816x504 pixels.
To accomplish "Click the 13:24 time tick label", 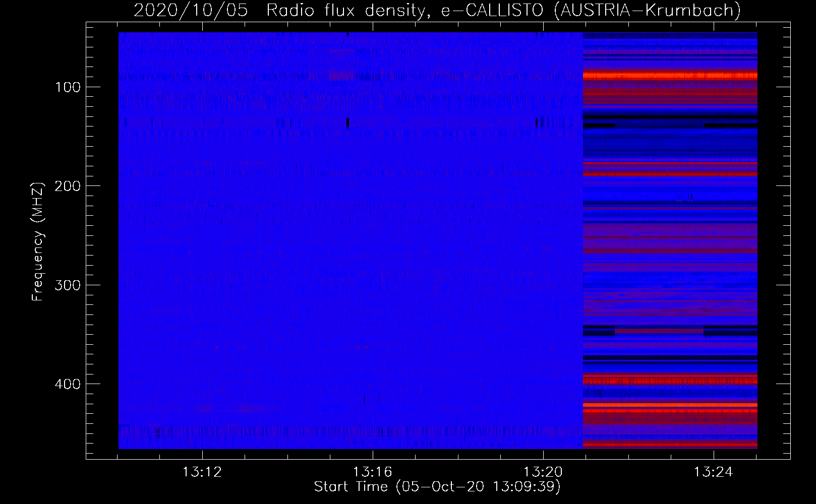I will tap(714, 472).
